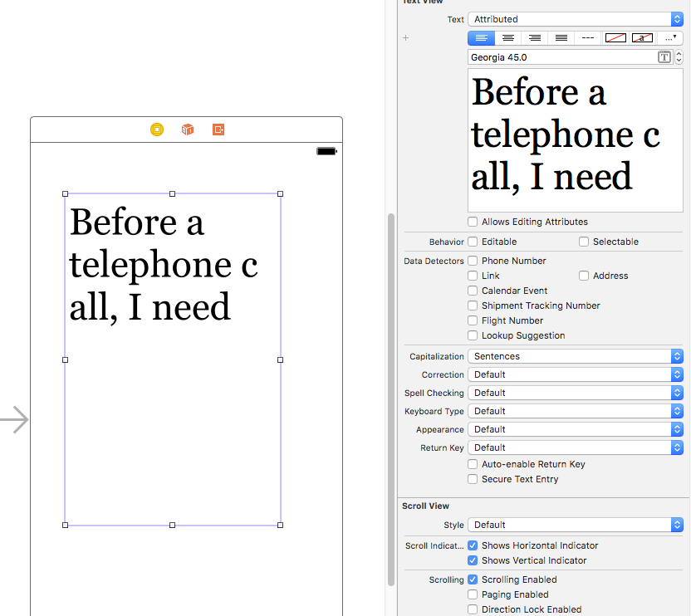Enable the Editable behavior checkbox

tap(473, 242)
